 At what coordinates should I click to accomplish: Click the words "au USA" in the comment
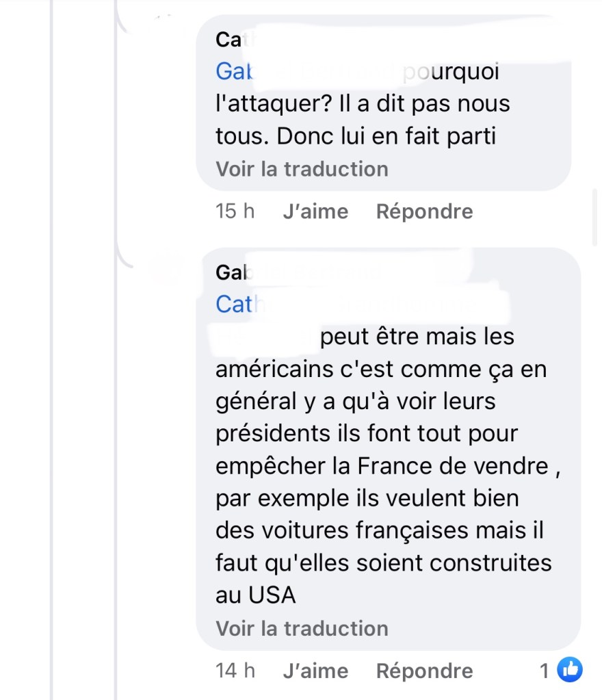[x=255, y=595]
